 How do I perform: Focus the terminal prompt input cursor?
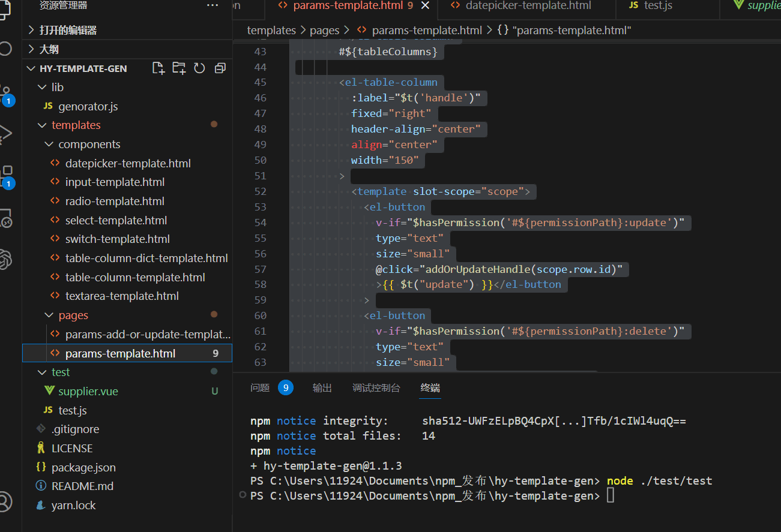pyautogui.click(x=611, y=496)
